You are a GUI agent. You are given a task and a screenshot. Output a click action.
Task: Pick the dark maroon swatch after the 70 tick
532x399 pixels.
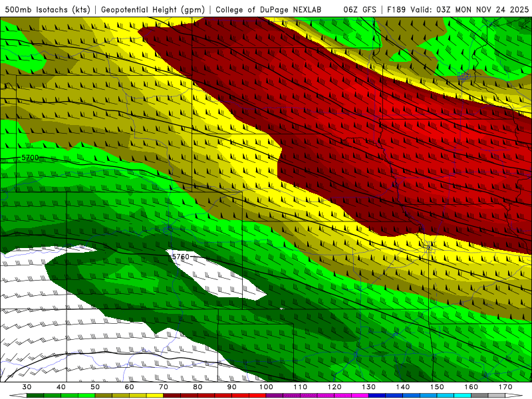(x=172, y=396)
